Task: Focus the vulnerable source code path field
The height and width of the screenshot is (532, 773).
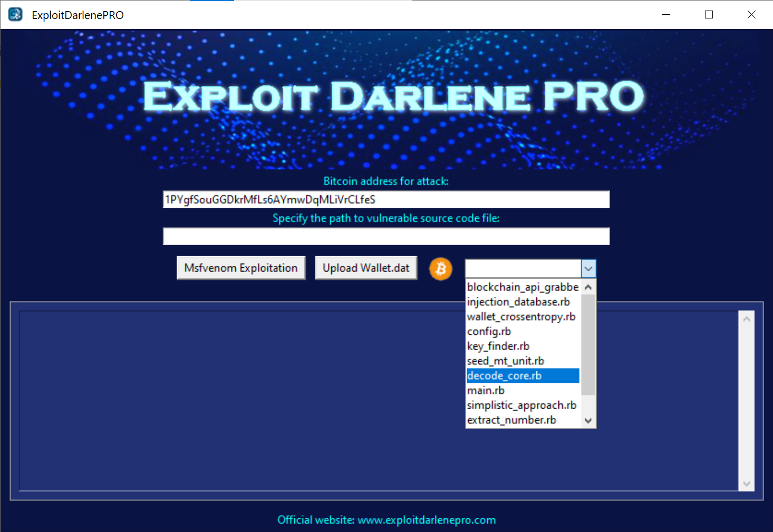Action: point(386,236)
